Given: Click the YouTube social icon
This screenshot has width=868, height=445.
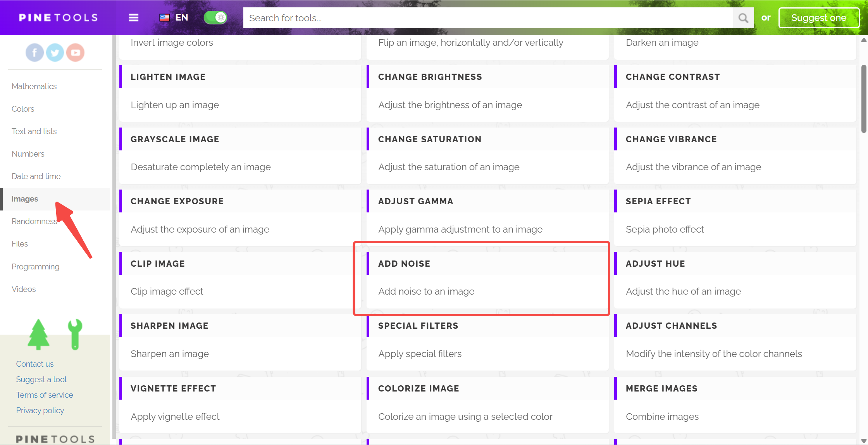Looking at the screenshot, I should click(x=76, y=53).
